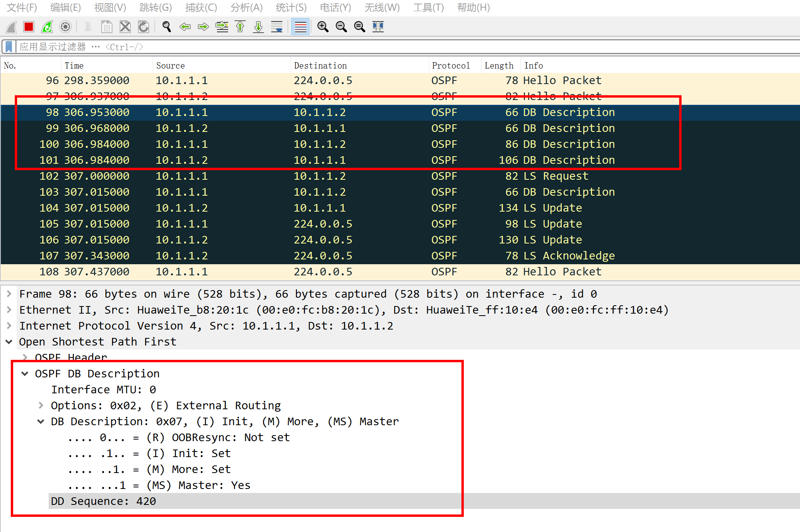Select packet 104 LS Update row

(319, 208)
